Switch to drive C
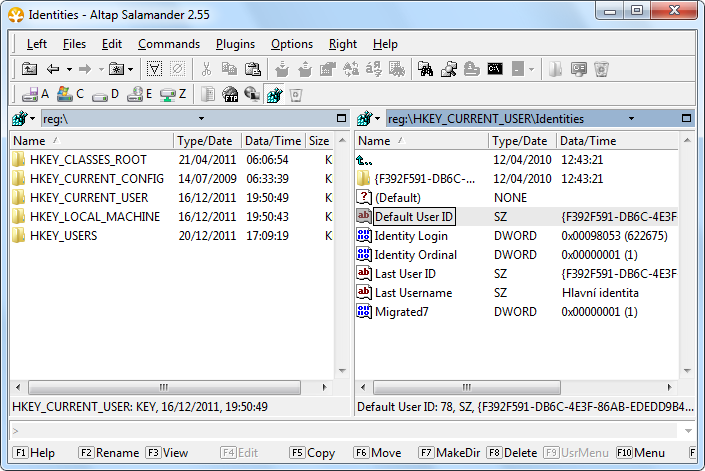Screen dimensions: 705x471 tap(71, 94)
